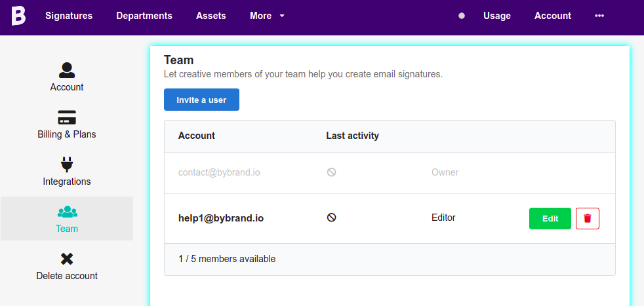Click the no-activity icon for help1@bybrand.io
Viewport: 644px width, 306px height.
pyautogui.click(x=331, y=218)
